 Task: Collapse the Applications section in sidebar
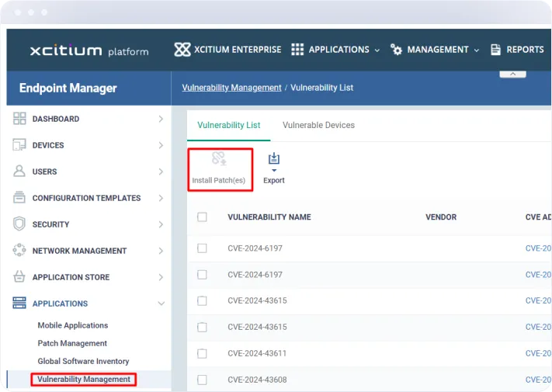click(161, 304)
